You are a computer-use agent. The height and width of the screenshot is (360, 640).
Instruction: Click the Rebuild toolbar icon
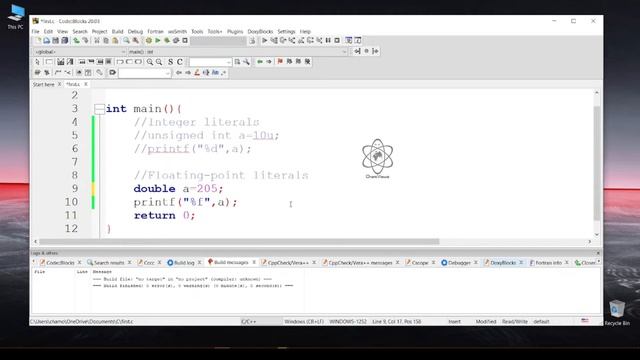tap(176, 40)
